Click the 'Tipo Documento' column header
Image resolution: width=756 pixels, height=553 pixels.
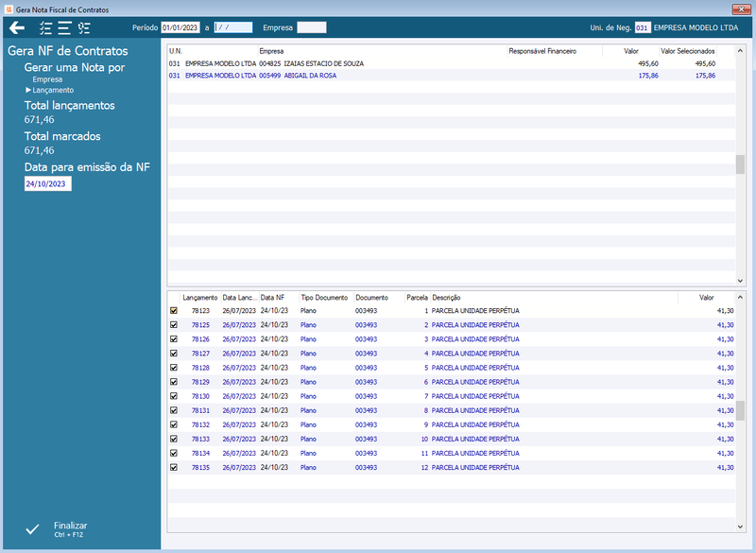pyautogui.click(x=324, y=298)
